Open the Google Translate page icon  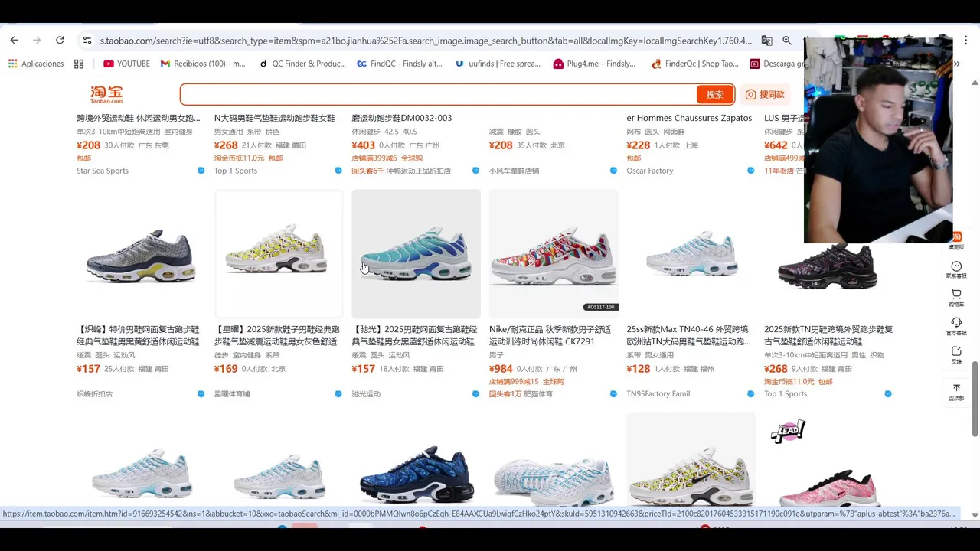click(x=766, y=40)
